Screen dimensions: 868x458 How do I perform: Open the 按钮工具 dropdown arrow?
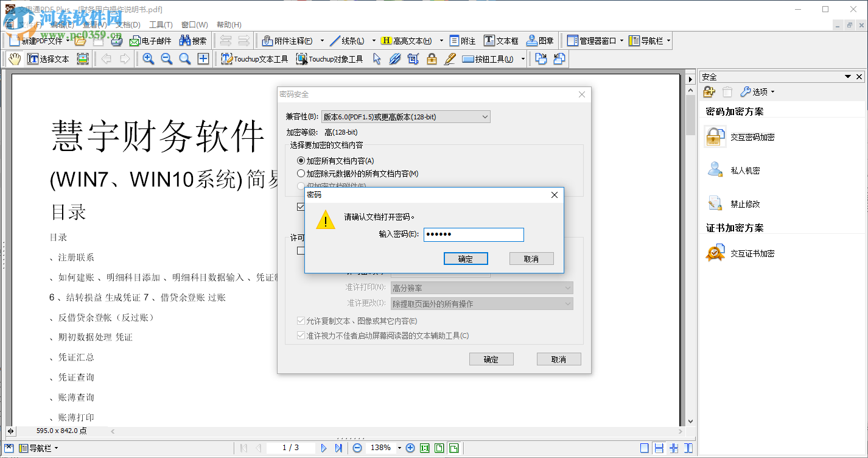tap(523, 58)
